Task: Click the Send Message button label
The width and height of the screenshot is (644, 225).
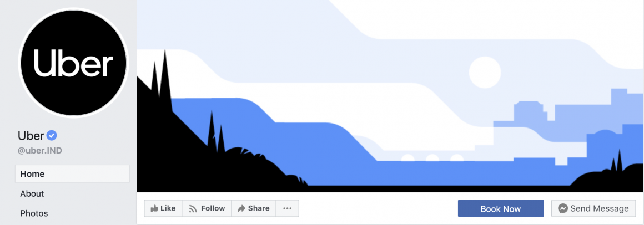Action: 599,208
